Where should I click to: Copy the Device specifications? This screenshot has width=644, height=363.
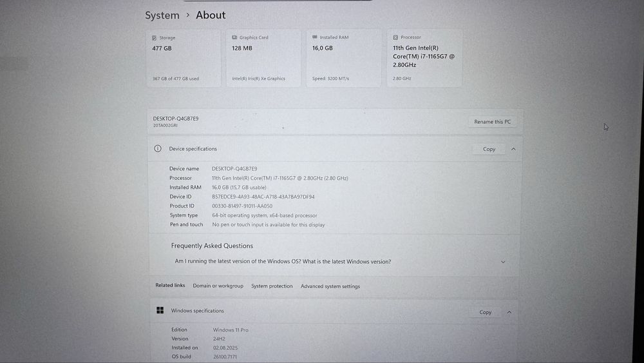[489, 149]
